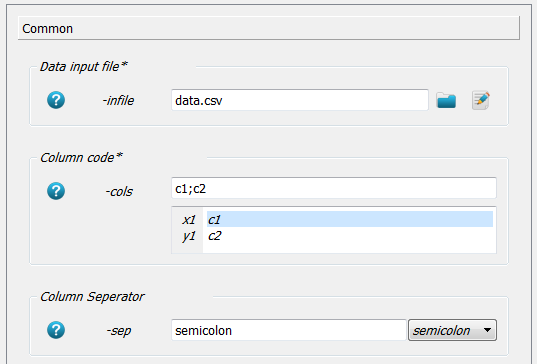Open help for the -cols parameter

pyautogui.click(x=56, y=191)
